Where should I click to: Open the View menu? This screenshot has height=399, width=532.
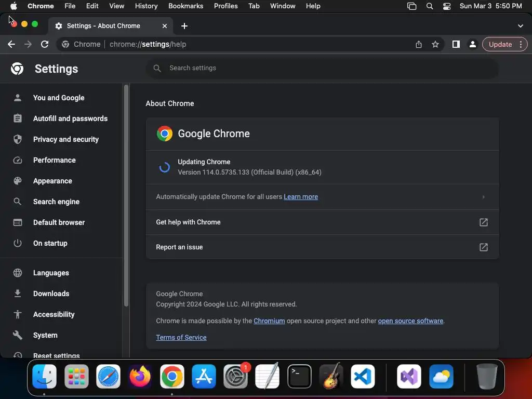pos(116,6)
